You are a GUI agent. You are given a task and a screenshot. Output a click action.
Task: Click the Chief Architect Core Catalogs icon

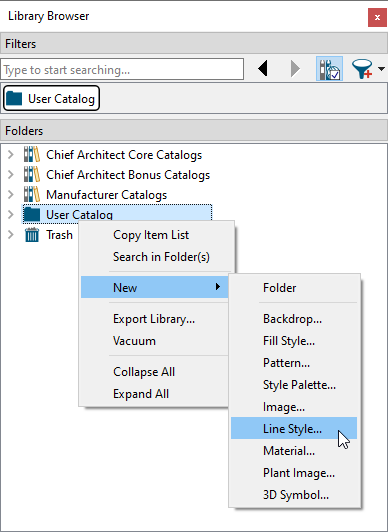click(x=32, y=154)
